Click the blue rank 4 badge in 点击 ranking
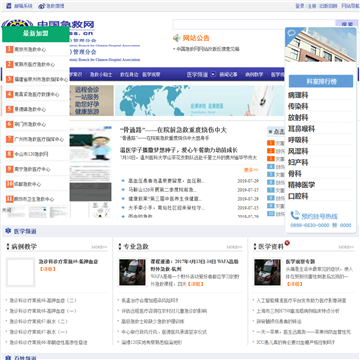Image resolution: width=360 pixels, height=360 pixels. 271,166
